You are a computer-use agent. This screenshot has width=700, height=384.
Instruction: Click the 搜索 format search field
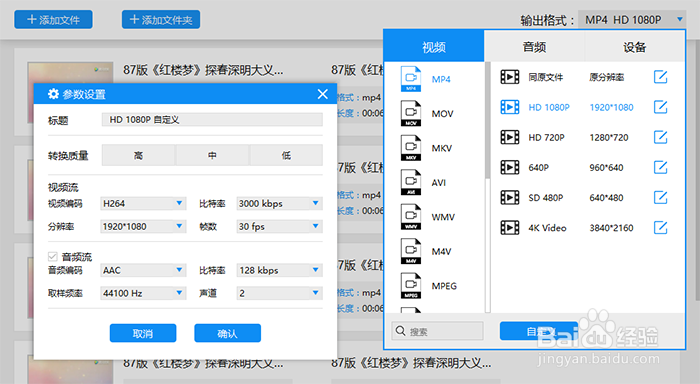(438, 331)
